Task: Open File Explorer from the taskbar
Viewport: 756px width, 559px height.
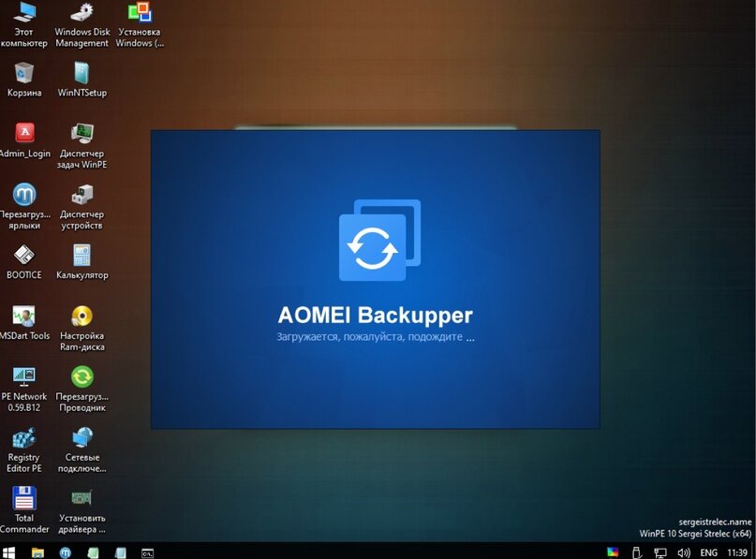Action: (37, 552)
